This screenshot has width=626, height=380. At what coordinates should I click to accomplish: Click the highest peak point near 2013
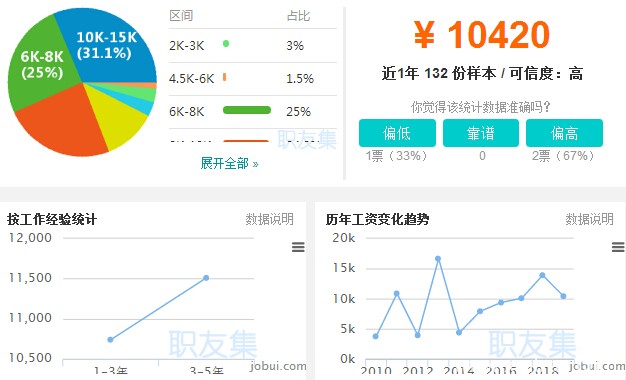click(438, 259)
